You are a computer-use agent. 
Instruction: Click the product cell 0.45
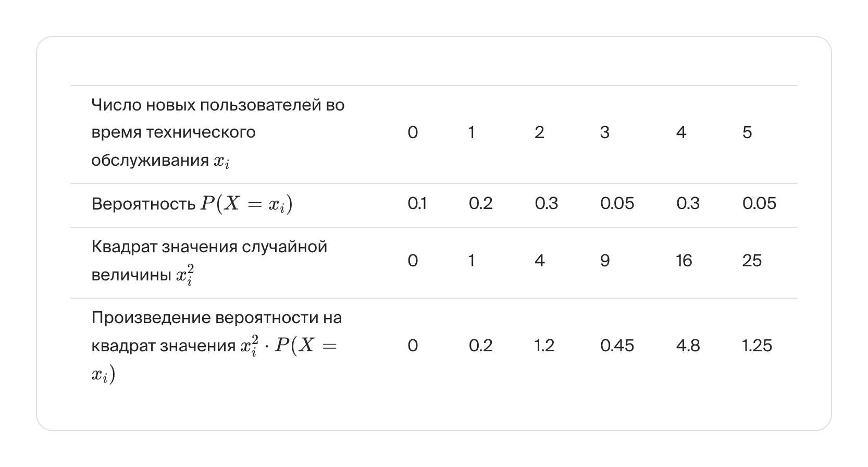tap(617, 346)
